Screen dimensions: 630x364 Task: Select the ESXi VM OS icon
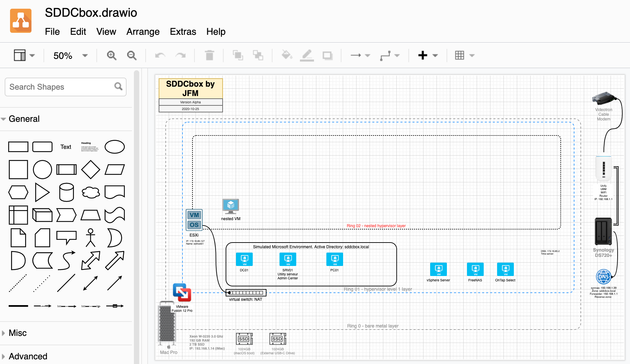[x=194, y=220]
